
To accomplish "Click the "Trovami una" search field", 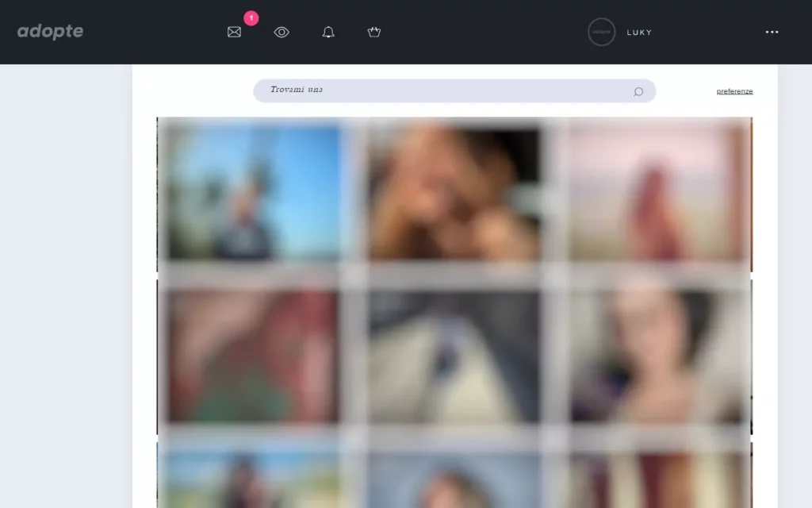I will click(x=444, y=90).
